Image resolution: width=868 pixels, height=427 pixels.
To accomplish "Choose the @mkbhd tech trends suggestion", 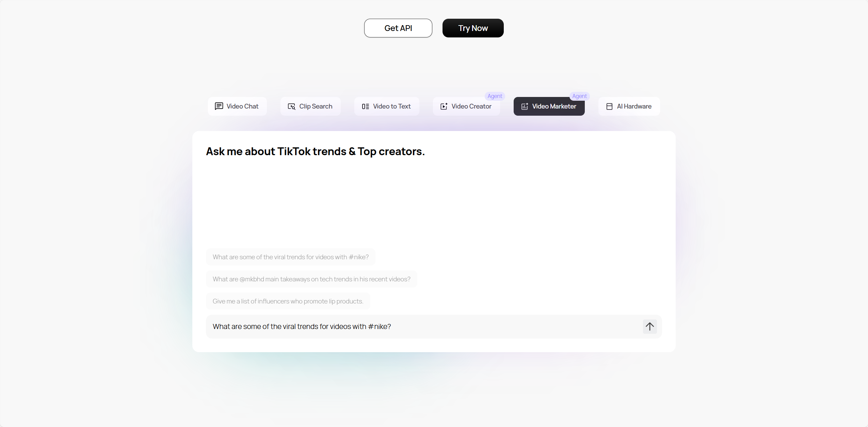I will point(311,279).
